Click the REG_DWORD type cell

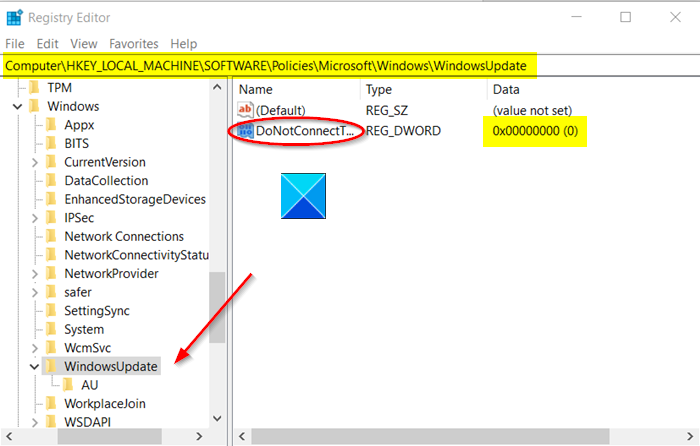403,131
